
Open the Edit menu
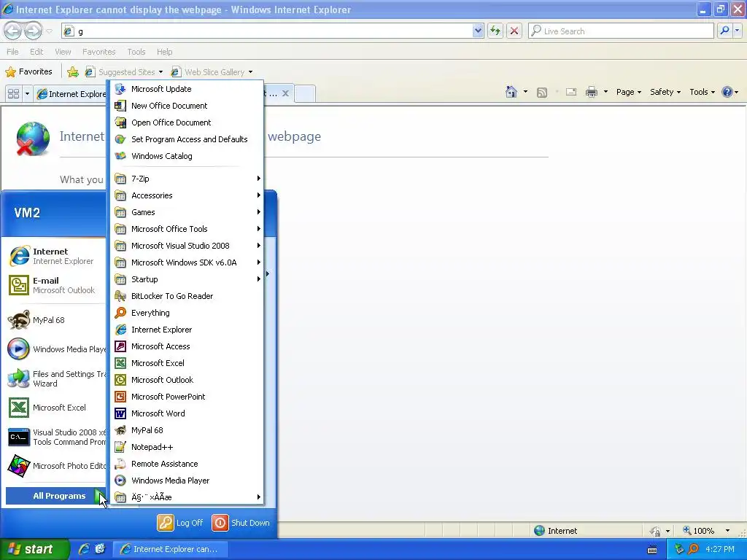(36, 52)
